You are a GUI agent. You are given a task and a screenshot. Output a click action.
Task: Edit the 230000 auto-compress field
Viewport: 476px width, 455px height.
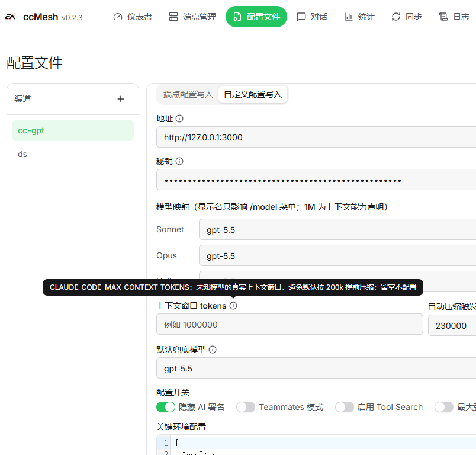click(452, 326)
